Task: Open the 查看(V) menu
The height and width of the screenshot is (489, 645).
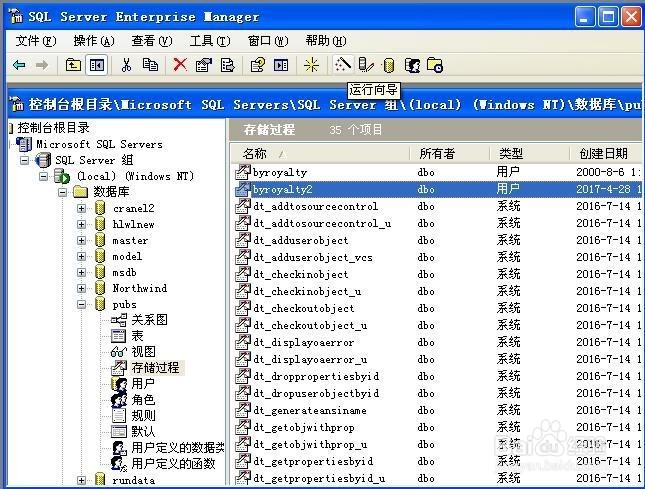Action: (152, 41)
